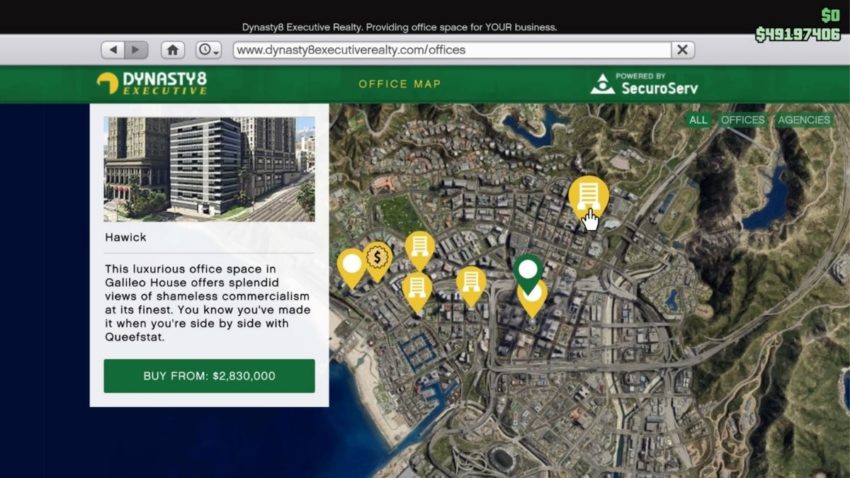Click the OFFICE MAP heading
Image resolution: width=850 pixels, height=478 pixels.
tap(400, 84)
